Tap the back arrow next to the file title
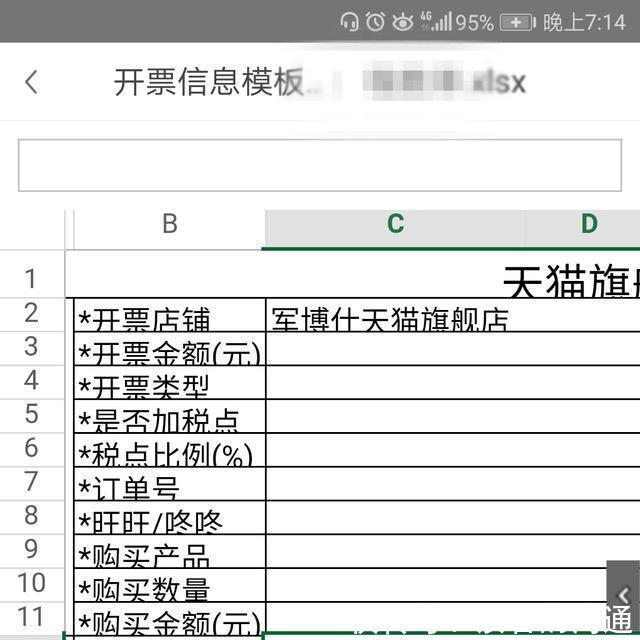 31,82
